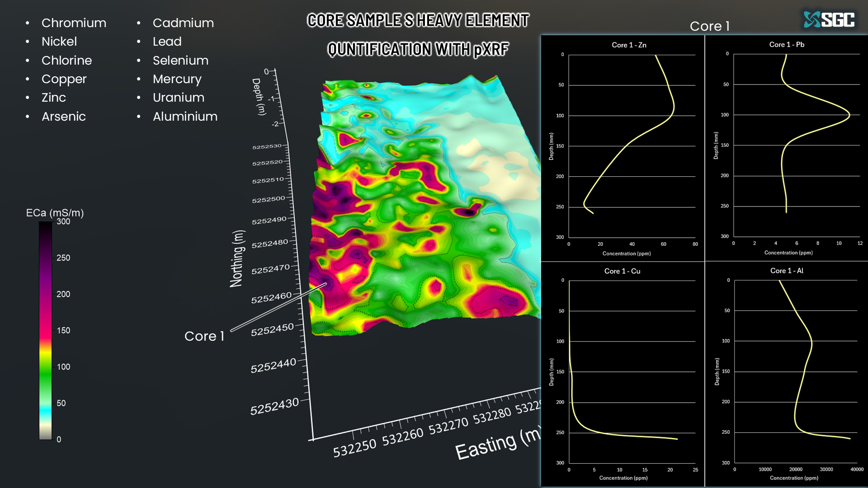Click the Arsenic list item
This screenshot has height=488, width=868.
tap(64, 117)
